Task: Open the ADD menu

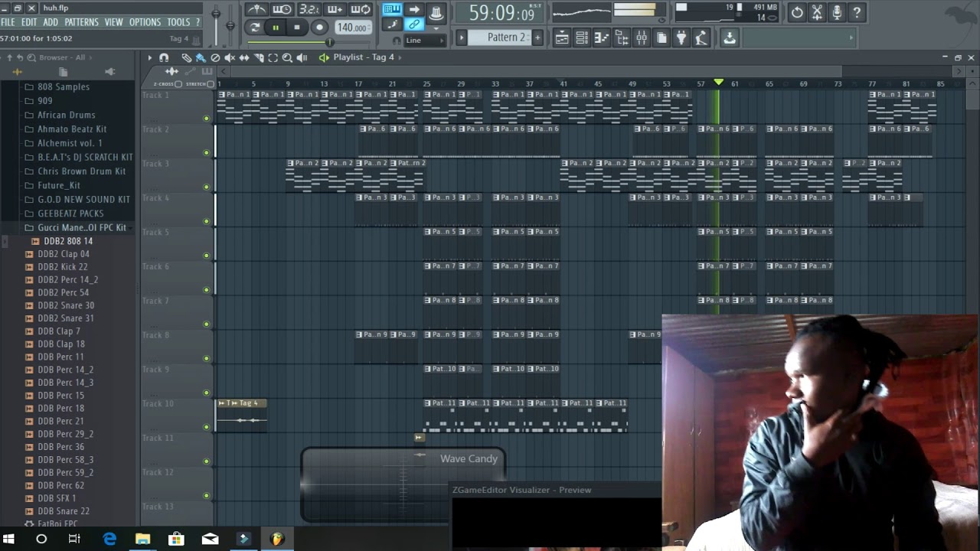Action: pyautogui.click(x=51, y=22)
